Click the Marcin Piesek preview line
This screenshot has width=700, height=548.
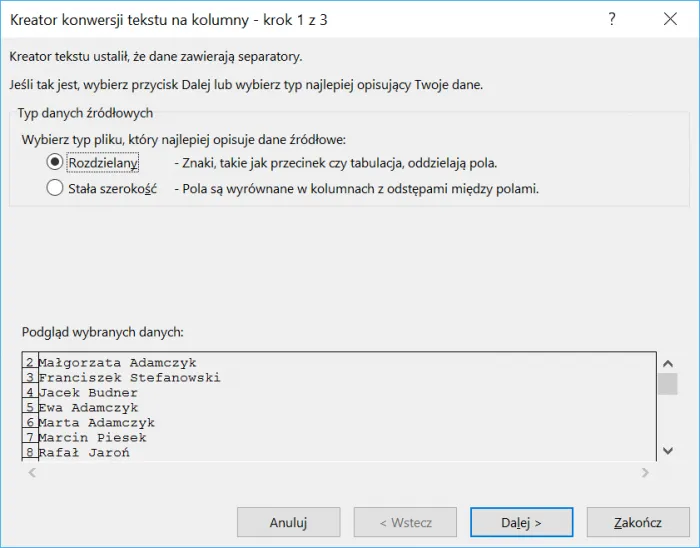coord(92,438)
